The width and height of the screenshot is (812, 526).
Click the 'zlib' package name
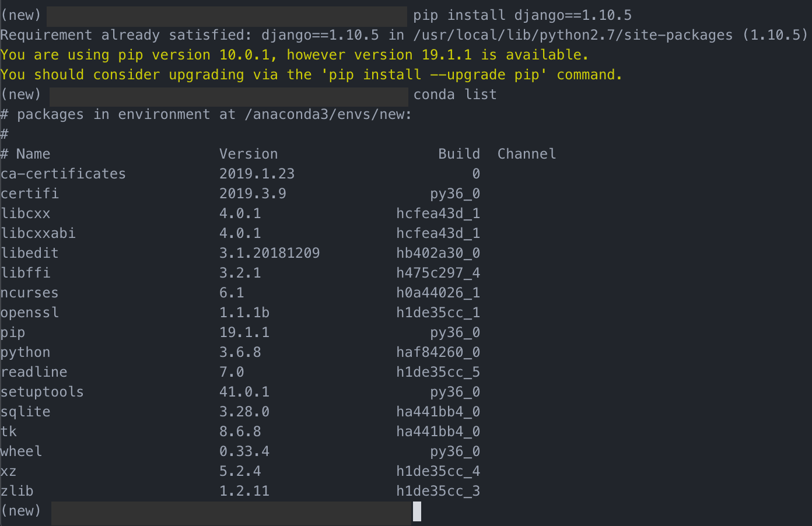(x=17, y=491)
